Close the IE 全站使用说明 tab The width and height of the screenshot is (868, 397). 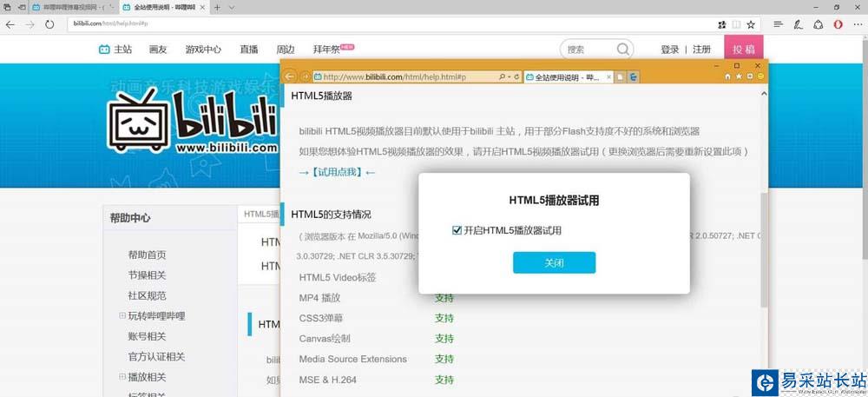609,77
